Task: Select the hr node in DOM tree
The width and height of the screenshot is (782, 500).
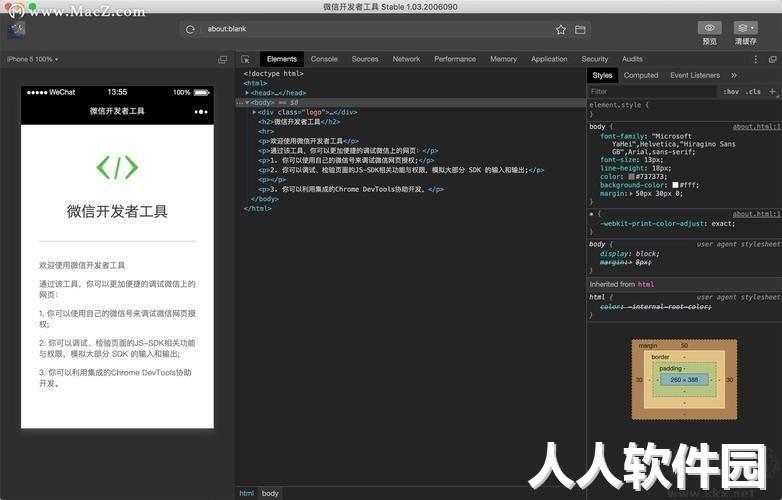Action: pyautogui.click(x=266, y=132)
